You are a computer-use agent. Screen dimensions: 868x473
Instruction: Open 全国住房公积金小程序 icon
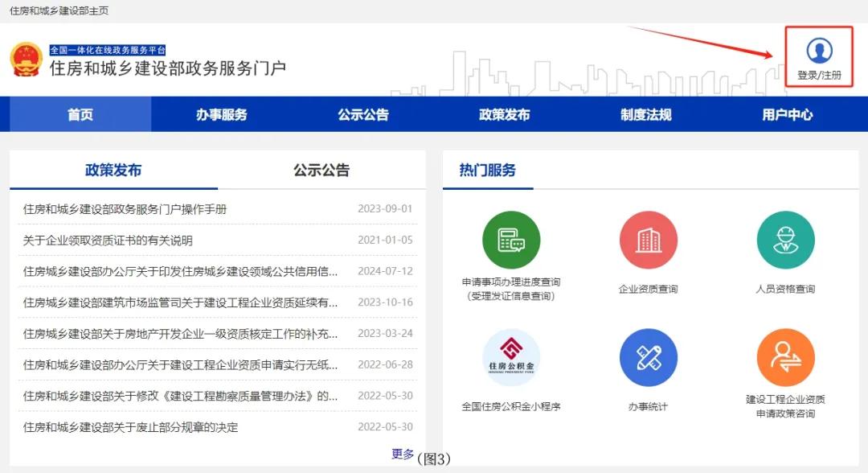point(511,358)
